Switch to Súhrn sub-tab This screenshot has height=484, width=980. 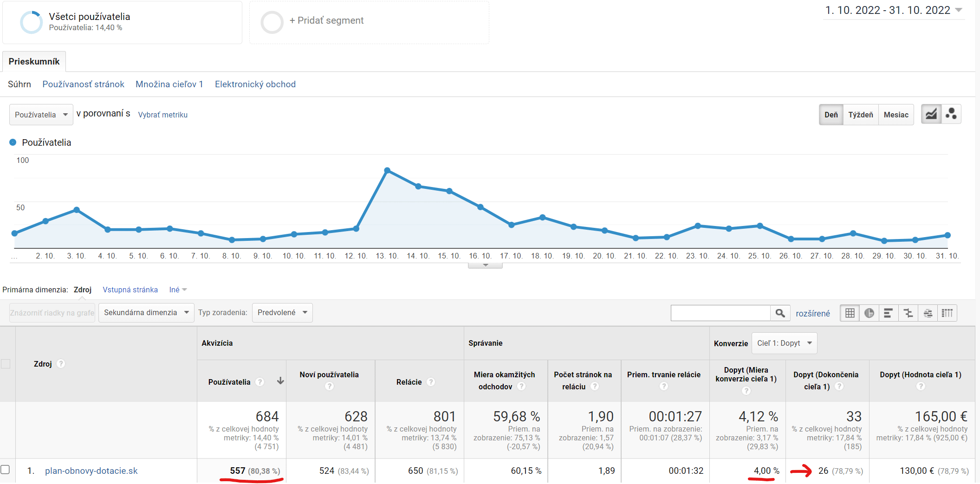pos(19,84)
